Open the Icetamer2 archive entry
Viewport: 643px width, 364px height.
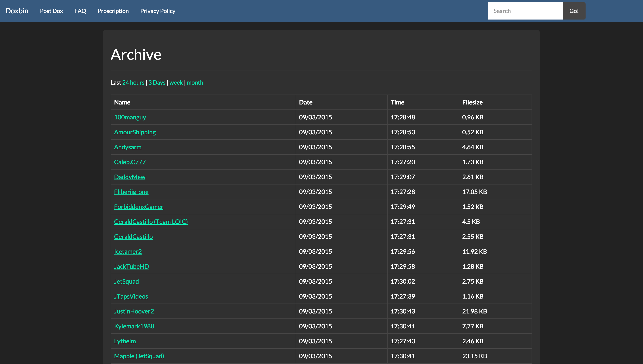click(x=128, y=251)
